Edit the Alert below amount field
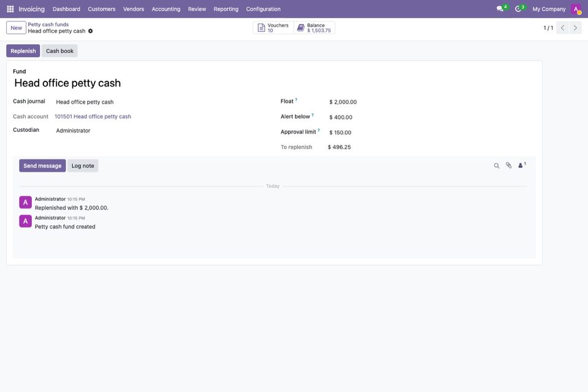 click(x=432, y=117)
